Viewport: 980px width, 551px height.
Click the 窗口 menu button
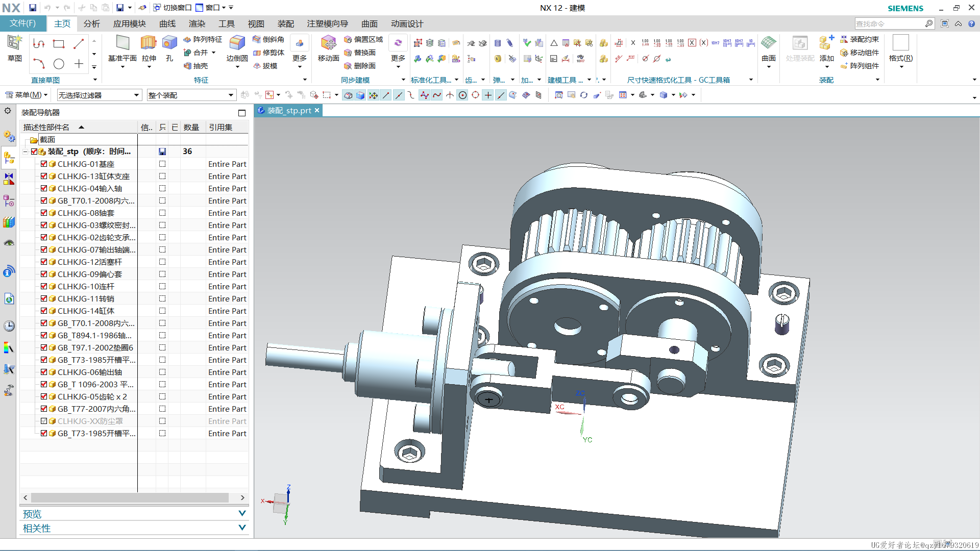pyautogui.click(x=211, y=8)
